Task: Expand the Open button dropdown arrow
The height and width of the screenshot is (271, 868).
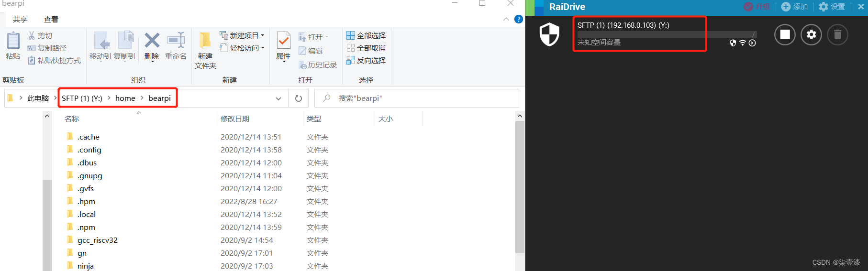Action: coord(327,37)
